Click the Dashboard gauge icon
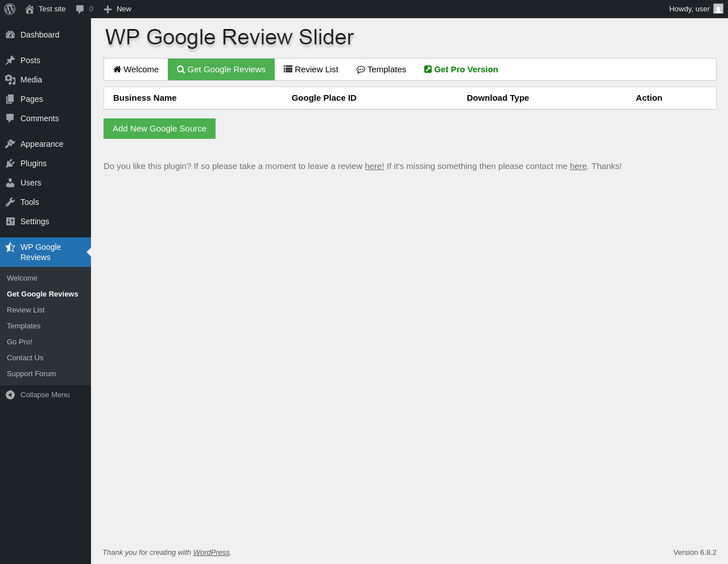Viewport: 728px width, 564px height. tap(10, 35)
